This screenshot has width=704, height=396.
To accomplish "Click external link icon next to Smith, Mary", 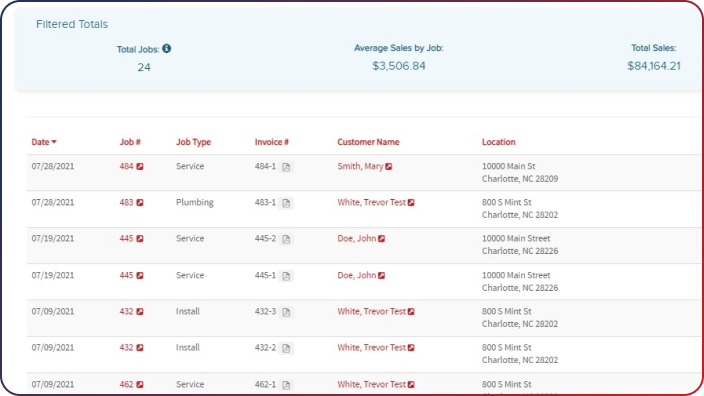I will (389, 167).
